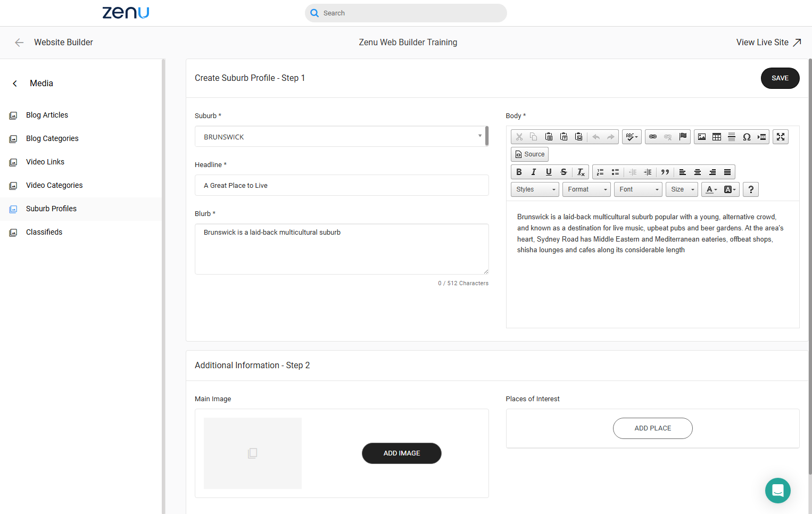The image size is (812, 514).
Task: Click the ADD IMAGE button
Action: pyautogui.click(x=402, y=453)
